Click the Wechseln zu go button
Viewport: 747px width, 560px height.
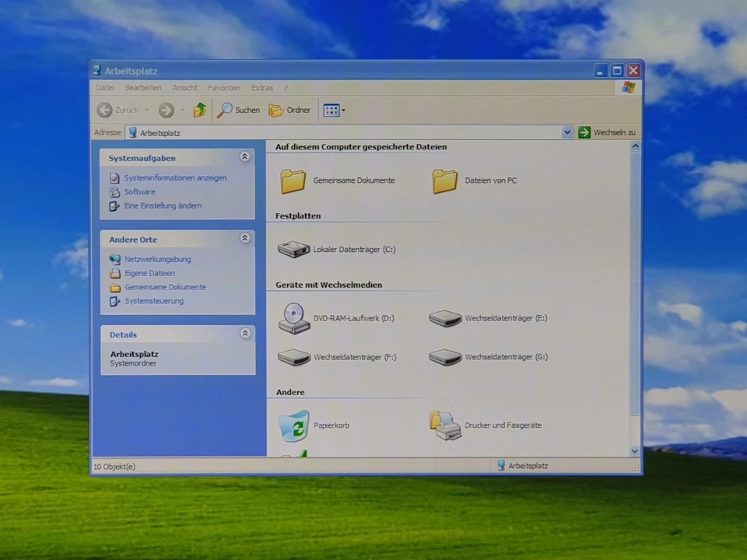point(607,132)
